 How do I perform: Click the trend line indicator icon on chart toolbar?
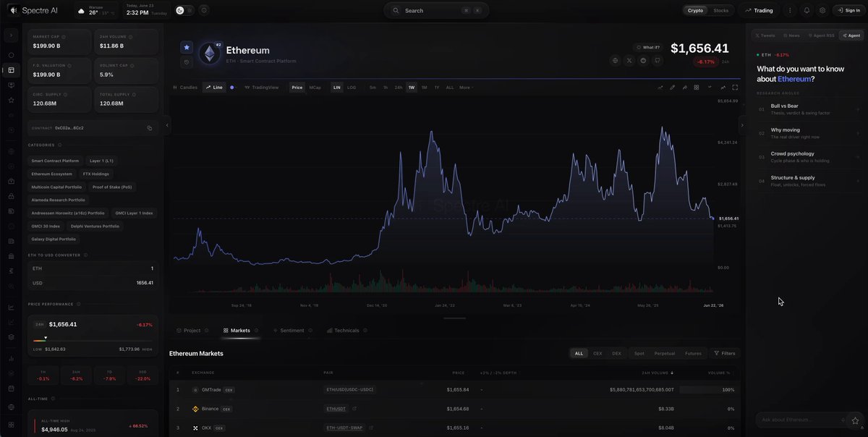660,88
